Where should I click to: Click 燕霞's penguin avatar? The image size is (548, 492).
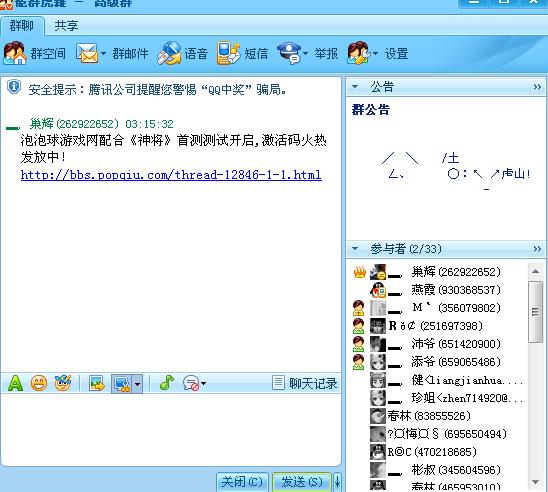click(x=378, y=290)
